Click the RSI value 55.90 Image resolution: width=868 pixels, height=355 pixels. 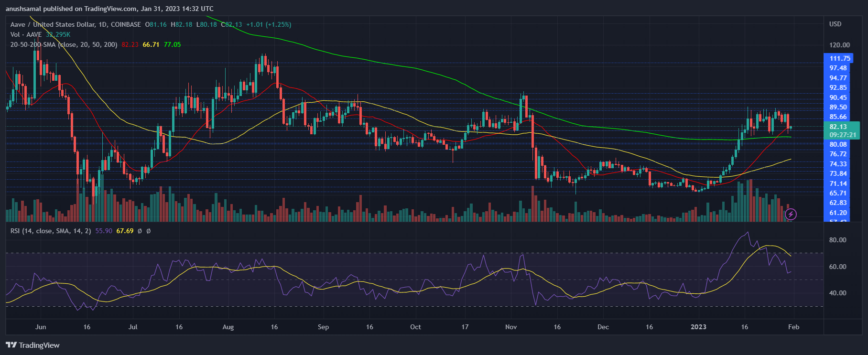[104, 231]
